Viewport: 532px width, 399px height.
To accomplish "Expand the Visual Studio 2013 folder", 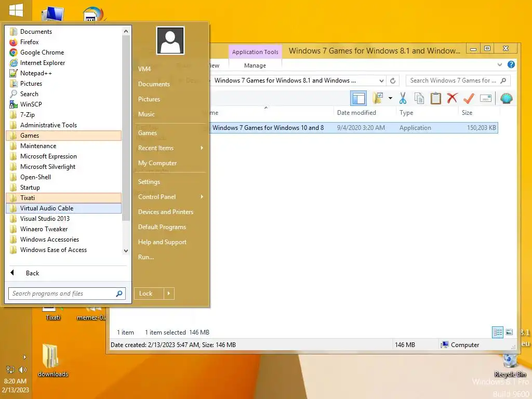I will pos(63,219).
